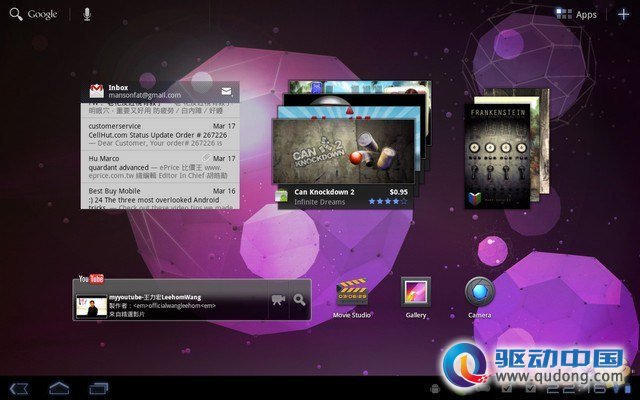The width and height of the screenshot is (640, 400).
Task: Launch the Camera app
Action: click(480, 298)
